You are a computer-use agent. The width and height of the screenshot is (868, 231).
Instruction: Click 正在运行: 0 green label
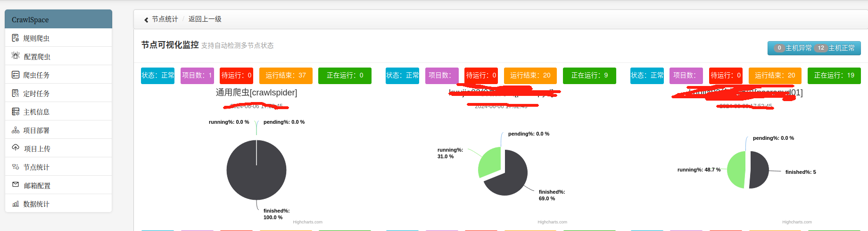tap(345, 76)
